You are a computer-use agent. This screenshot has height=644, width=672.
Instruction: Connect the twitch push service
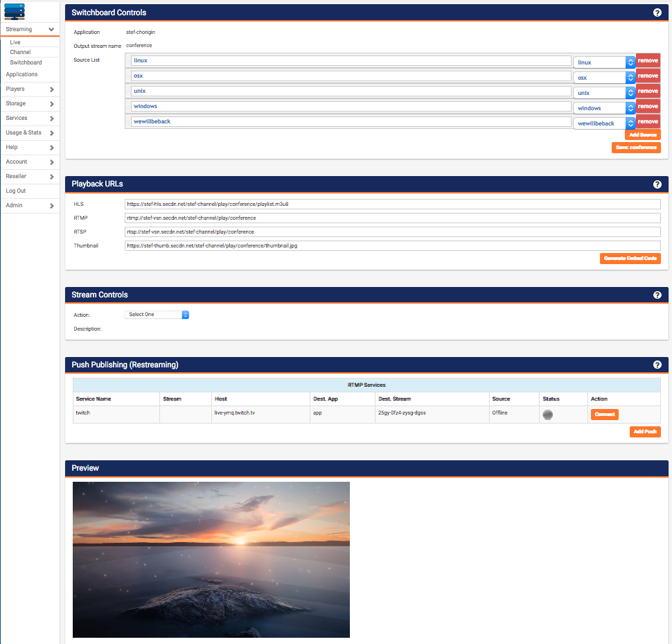coord(604,415)
